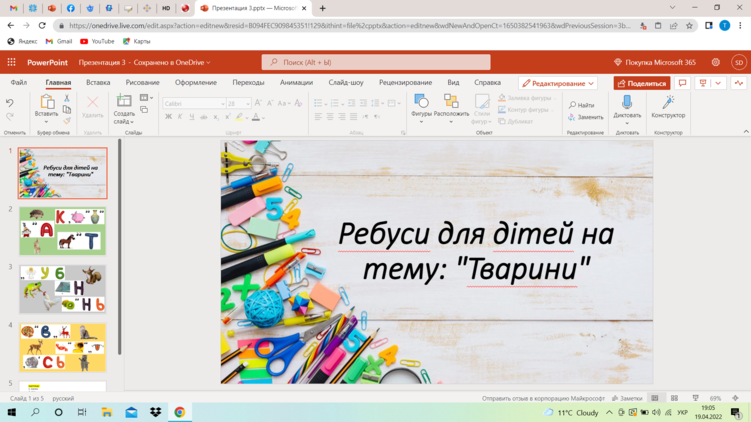
Task: Select slide 3 thumbnail
Action: pyautogui.click(x=63, y=289)
